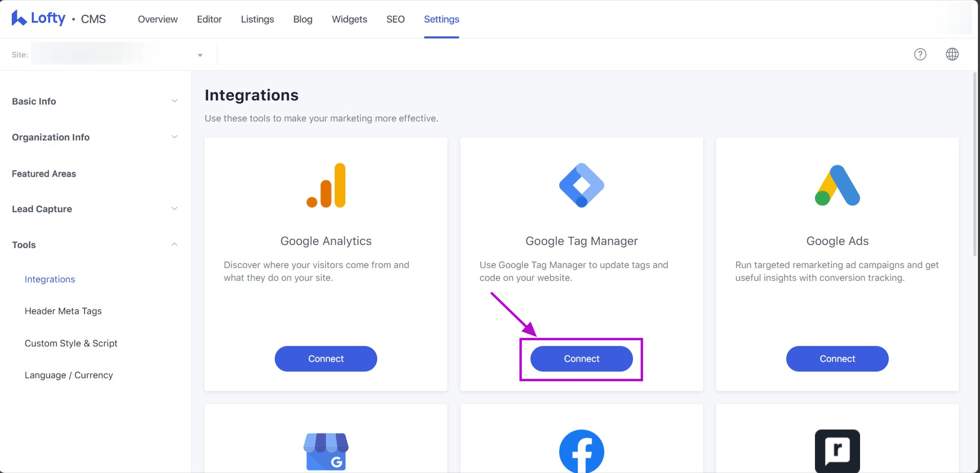
Task: Click the Google My Business storefront icon
Action: (x=326, y=451)
